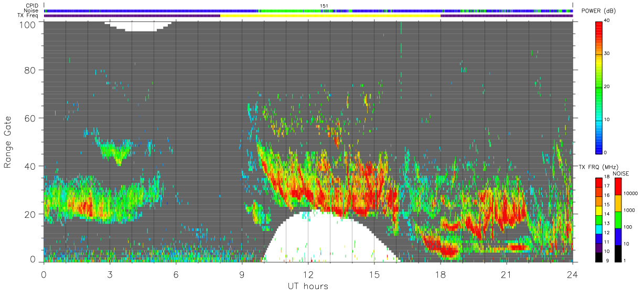Click the 1 tick on NOISE legend
The height and width of the screenshot is (297, 644).
coord(625,260)
